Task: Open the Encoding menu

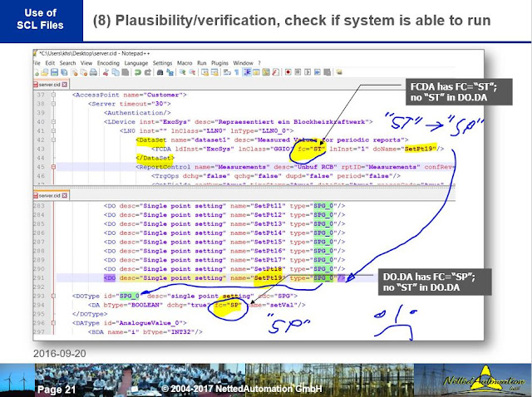Action: 108,63
